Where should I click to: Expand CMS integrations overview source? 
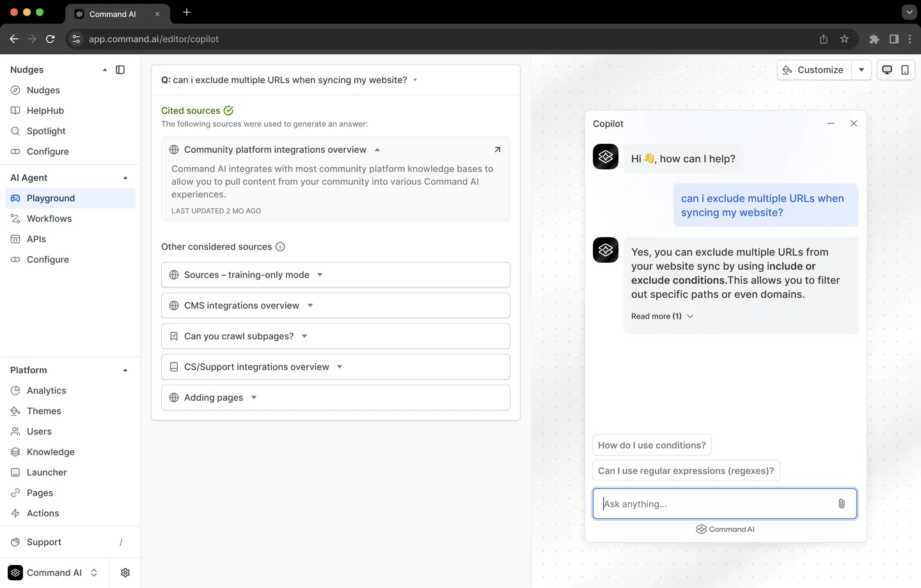point(336,306)
